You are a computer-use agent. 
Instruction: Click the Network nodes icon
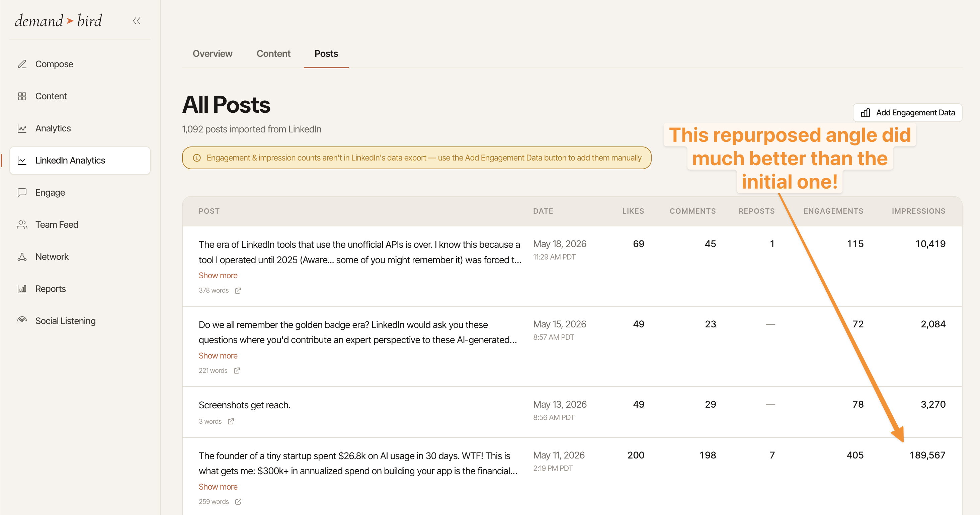click(x=22, y=256)
